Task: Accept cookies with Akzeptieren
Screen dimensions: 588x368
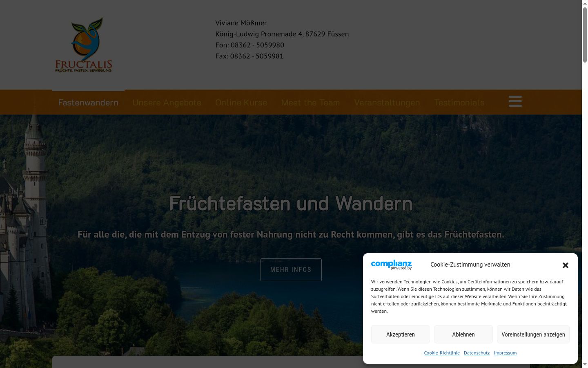Action: 400,334
